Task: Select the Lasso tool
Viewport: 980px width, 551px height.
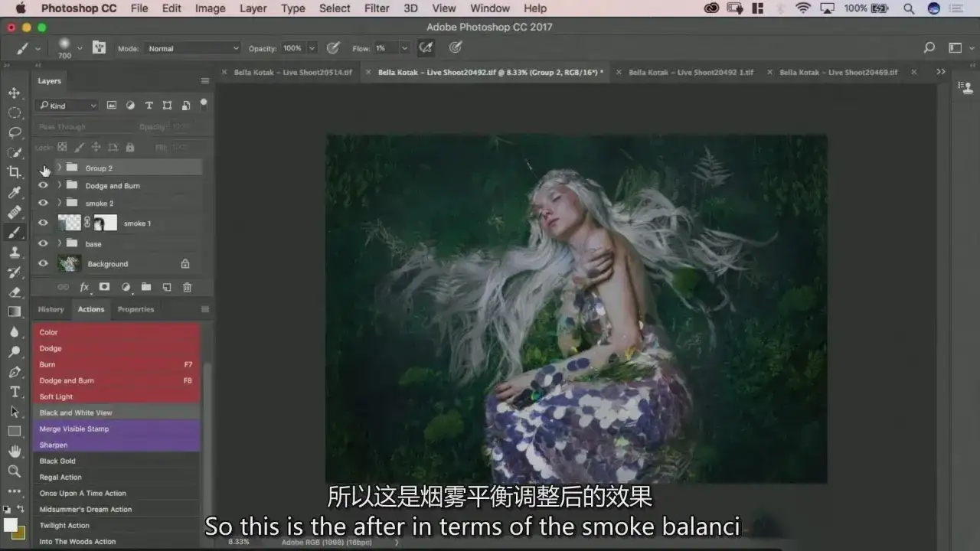Action: [x=14, y=132]
